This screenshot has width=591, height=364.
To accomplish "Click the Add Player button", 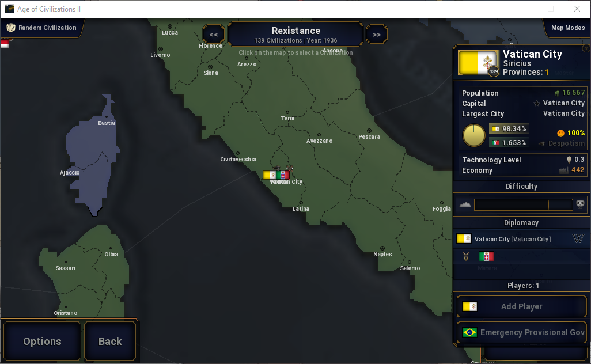I will [522, 306].
